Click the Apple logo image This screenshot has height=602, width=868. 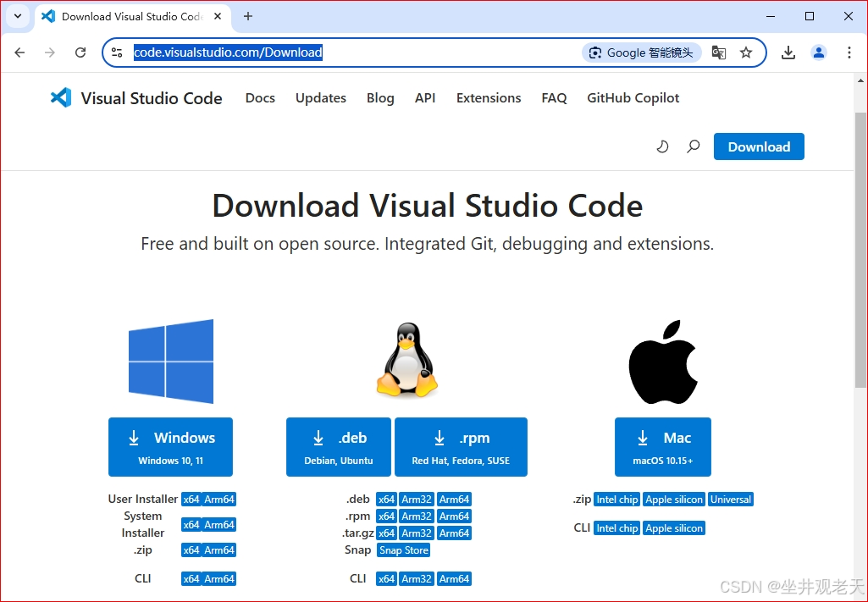(663, 362)
